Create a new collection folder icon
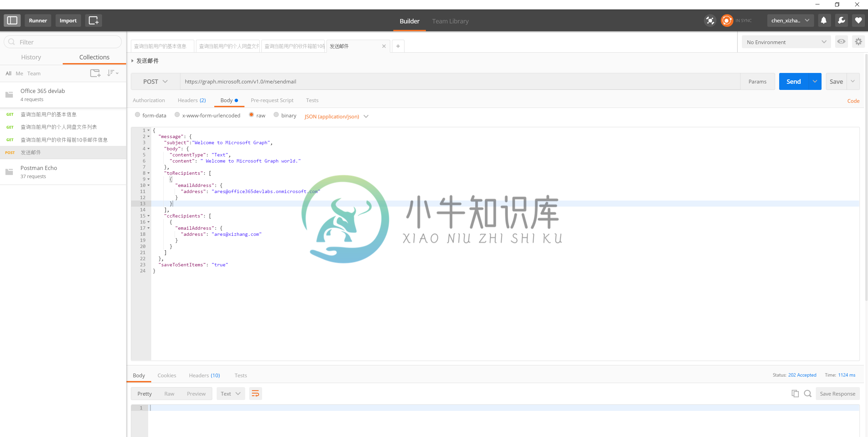 (x=95, y=73)
